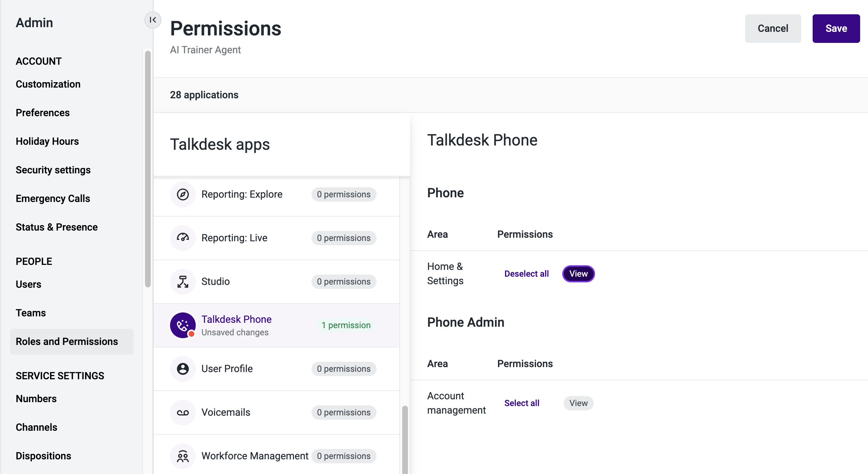The image size is (868, 474).
Task: Select User Profile app row
Action: coord(276,369)
